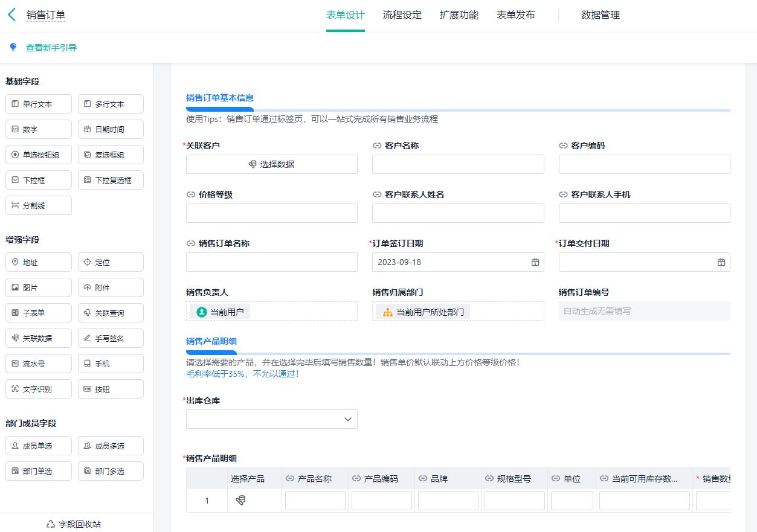Screen dimensions: 757x532
Task: Open calendar icon in 订单签订日期 field
Action: pyautogui.click(x=535, y=262)
